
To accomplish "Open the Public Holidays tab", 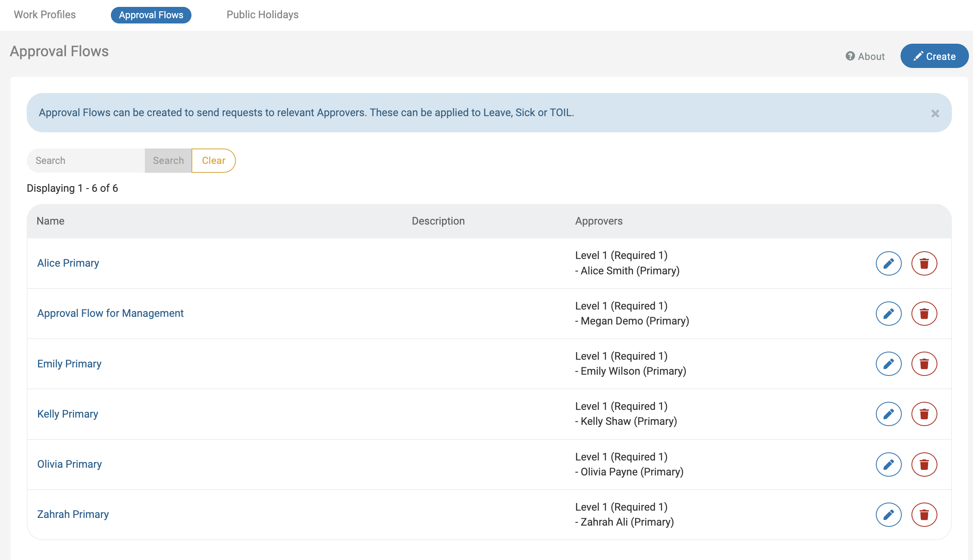I will pyautogui.click(x=262, y=15).
